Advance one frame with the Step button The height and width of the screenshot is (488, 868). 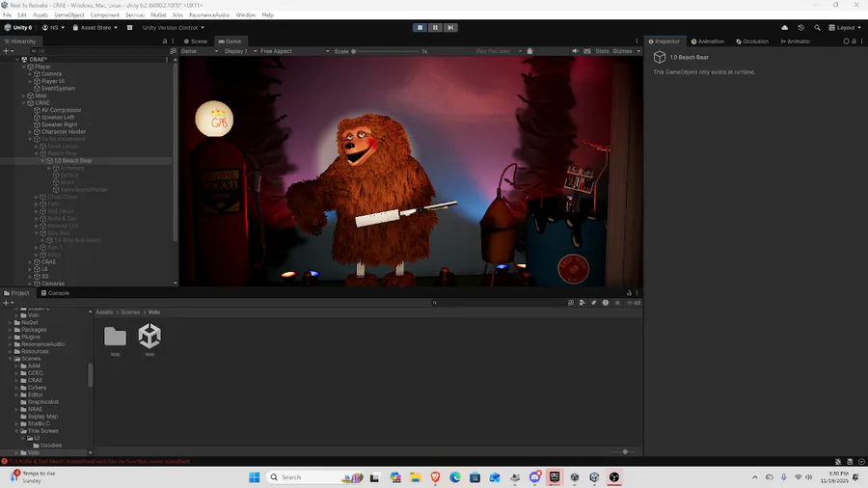(450, 28)
